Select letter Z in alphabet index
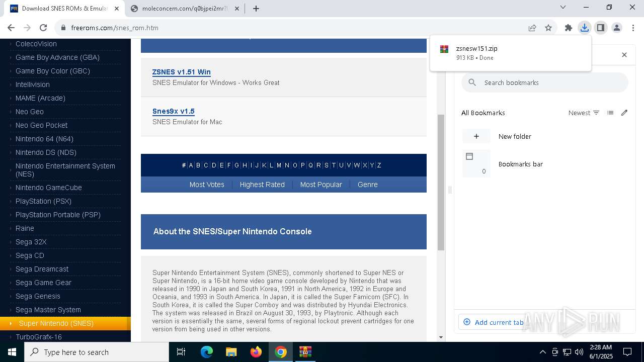 (x=379, y=165)
